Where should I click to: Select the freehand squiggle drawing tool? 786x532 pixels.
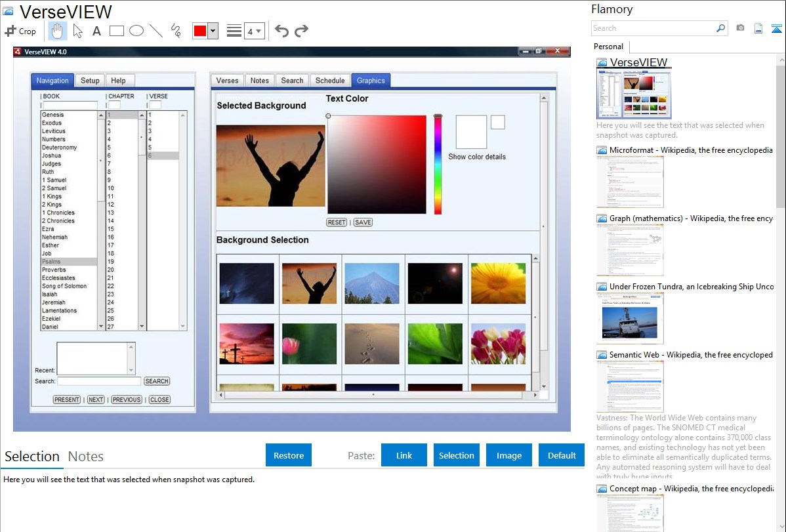pyautogui.click(x=176, y=31)
